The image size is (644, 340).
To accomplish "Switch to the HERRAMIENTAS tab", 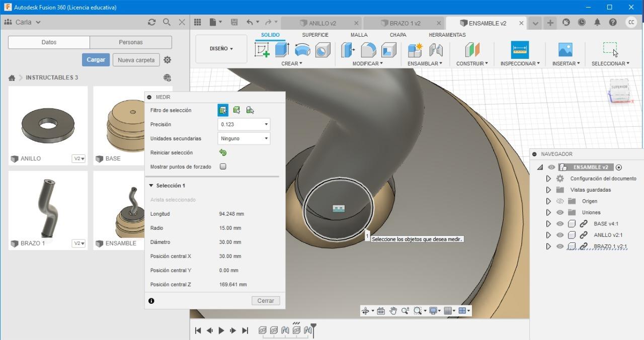I will tap(447, 35).
